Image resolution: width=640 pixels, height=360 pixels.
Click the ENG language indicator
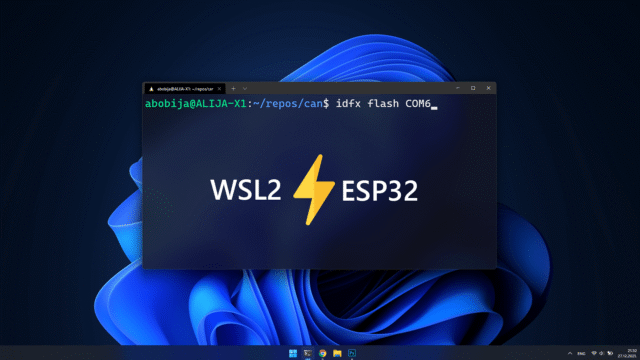point(581,353)
